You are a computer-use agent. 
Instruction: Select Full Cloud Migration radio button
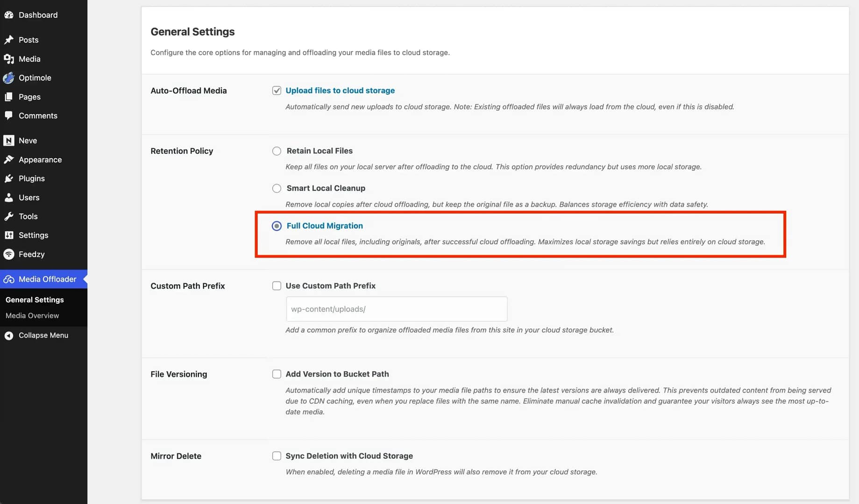[x=277, y=226]
